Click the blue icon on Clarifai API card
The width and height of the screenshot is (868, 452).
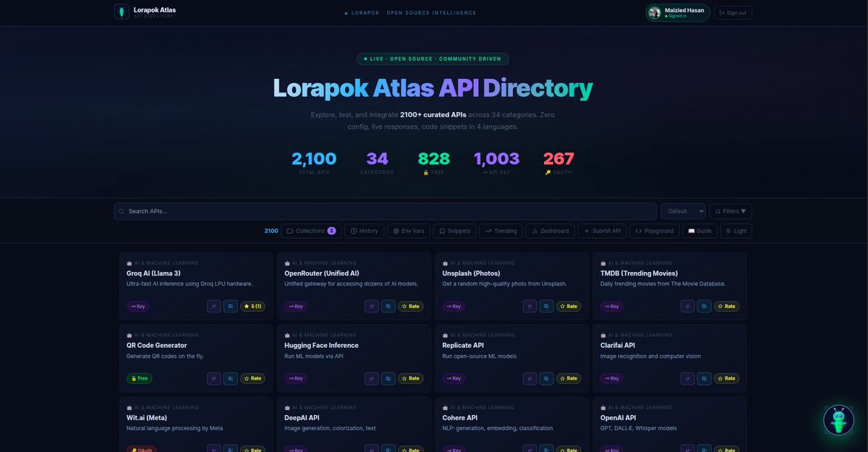[704, 378]
